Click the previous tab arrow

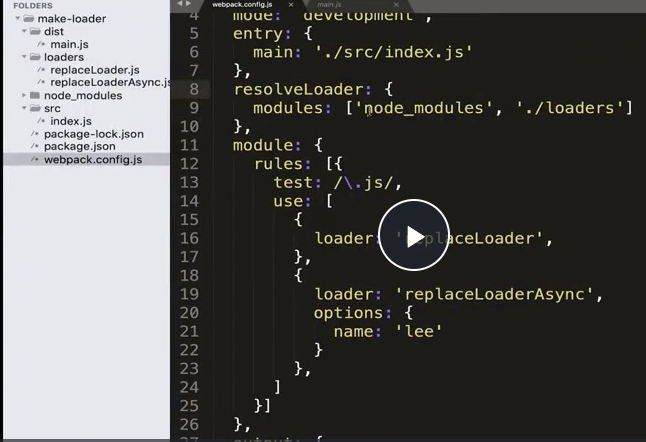(181, 5)
